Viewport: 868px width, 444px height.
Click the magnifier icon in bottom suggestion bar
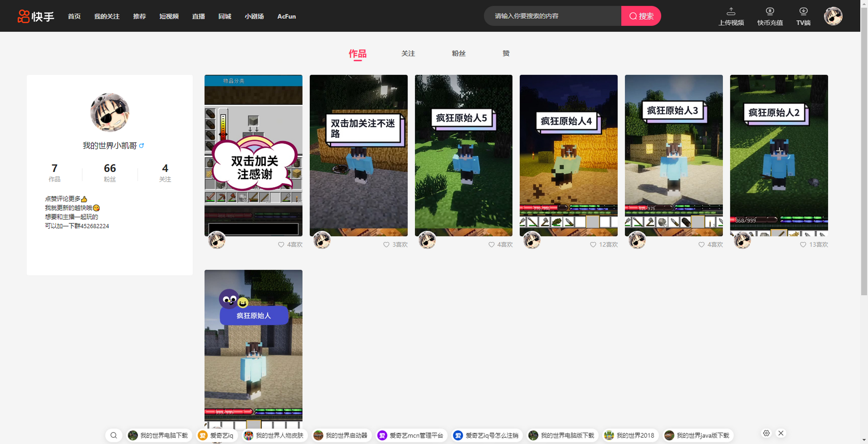click(113, 435)
